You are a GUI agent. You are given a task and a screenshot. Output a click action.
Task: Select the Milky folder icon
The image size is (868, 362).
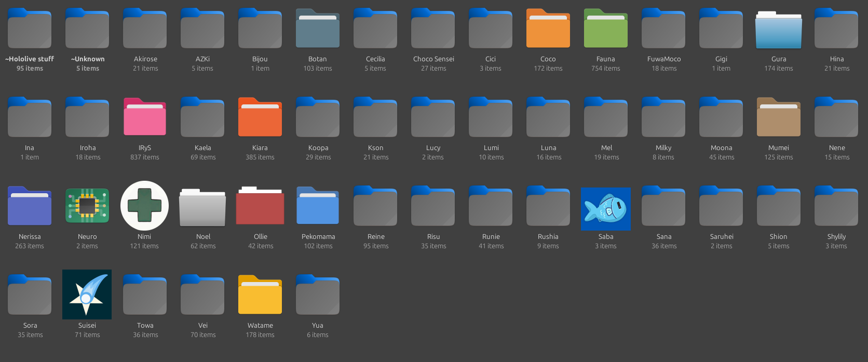pos(663,117)
